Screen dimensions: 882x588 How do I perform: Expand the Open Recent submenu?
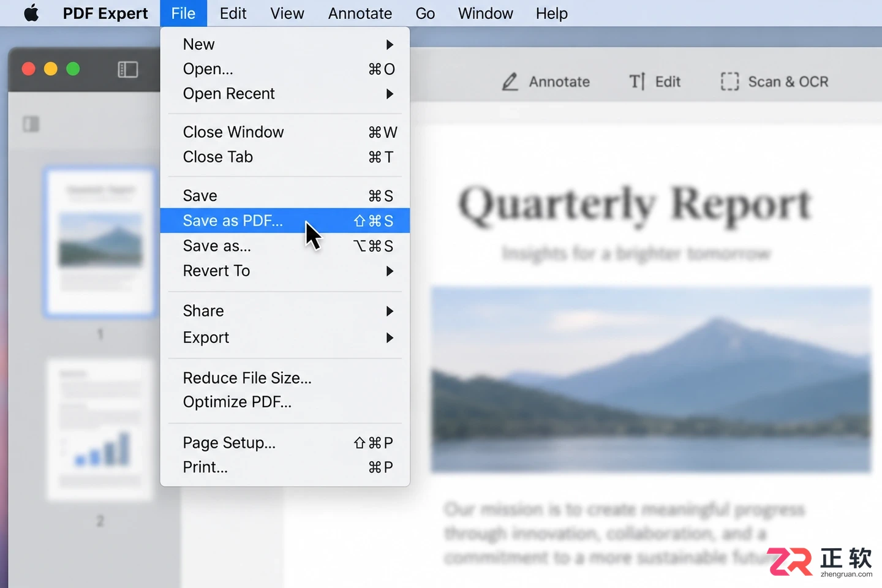coord(285,94)
